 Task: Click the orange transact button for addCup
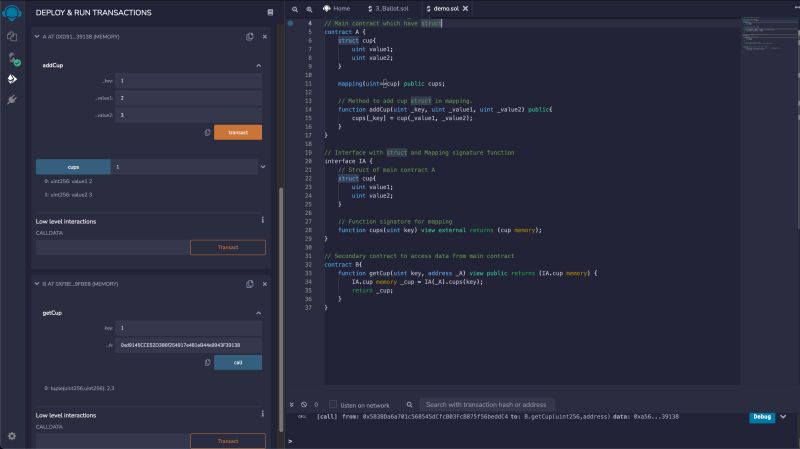[238, 133]
